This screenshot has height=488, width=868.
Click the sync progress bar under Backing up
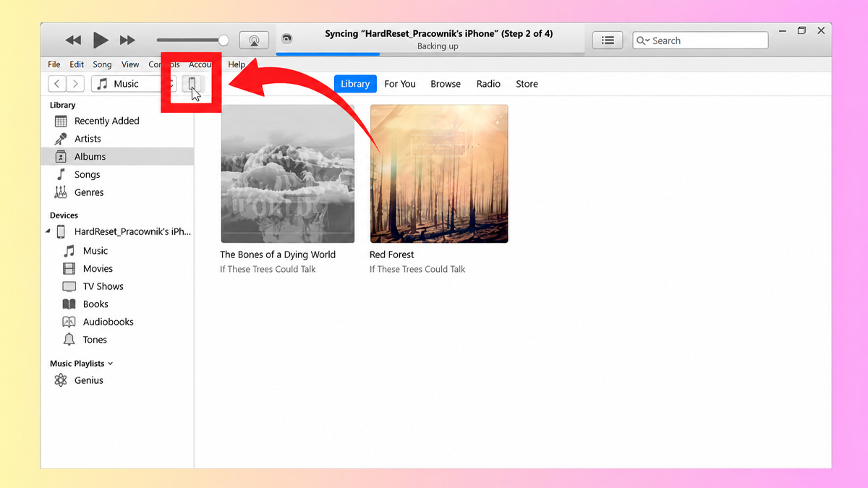click(x=430, y=53)
